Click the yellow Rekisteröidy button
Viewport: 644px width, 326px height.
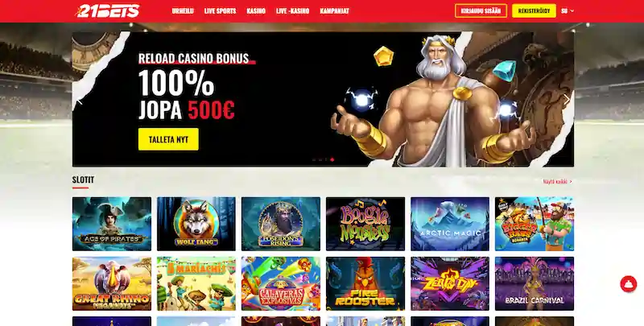click(534, 11)
